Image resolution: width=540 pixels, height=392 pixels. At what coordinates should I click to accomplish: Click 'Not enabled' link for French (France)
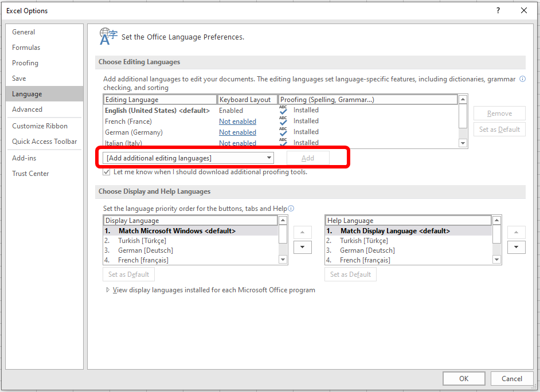point(238,121)
